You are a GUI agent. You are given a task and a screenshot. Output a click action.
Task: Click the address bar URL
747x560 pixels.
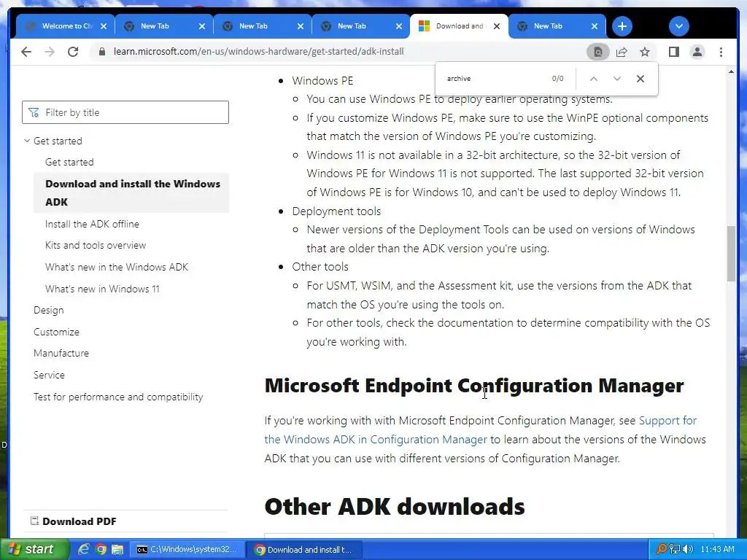259,52
